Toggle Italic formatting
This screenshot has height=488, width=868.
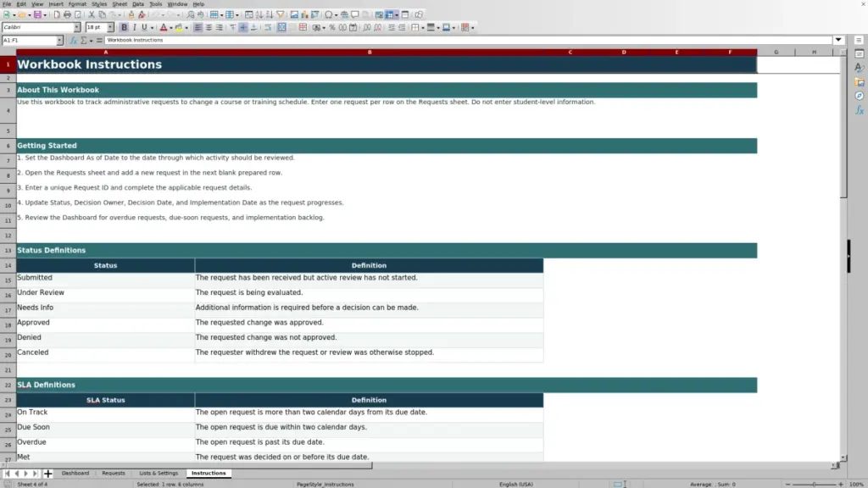[x=134, y=27]
